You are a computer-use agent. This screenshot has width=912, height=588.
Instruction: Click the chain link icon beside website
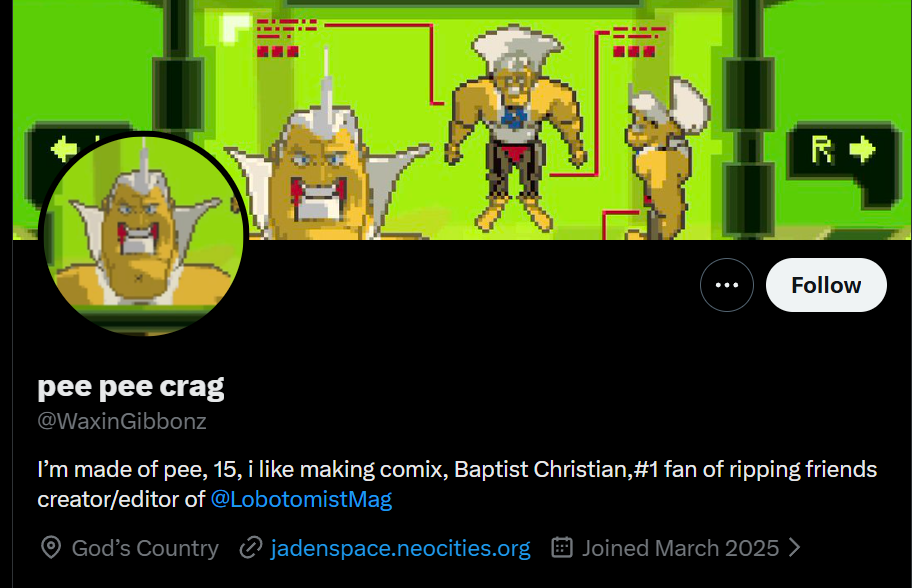tap(251, 548)
